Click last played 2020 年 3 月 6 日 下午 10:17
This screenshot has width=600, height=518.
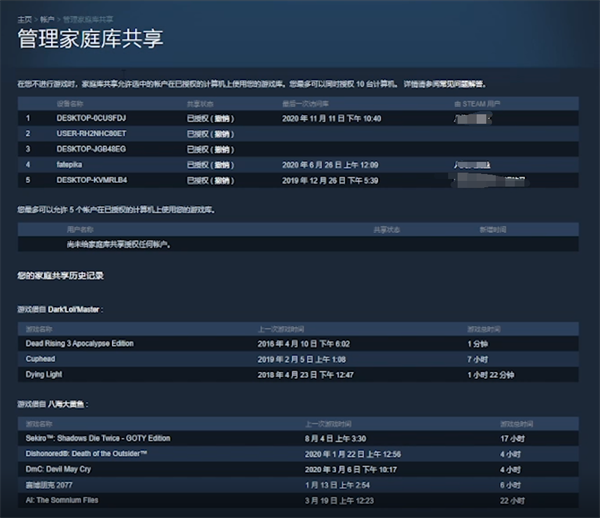351,470
